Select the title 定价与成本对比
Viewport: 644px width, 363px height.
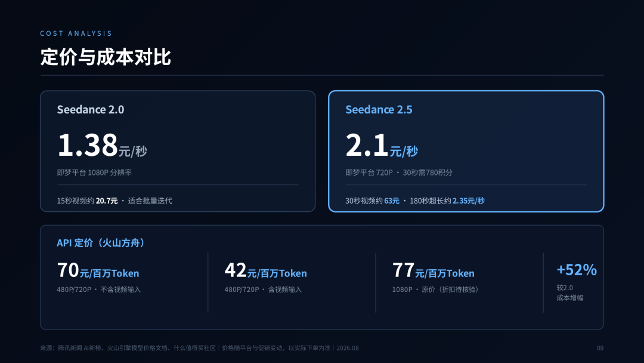click(106, 57)
